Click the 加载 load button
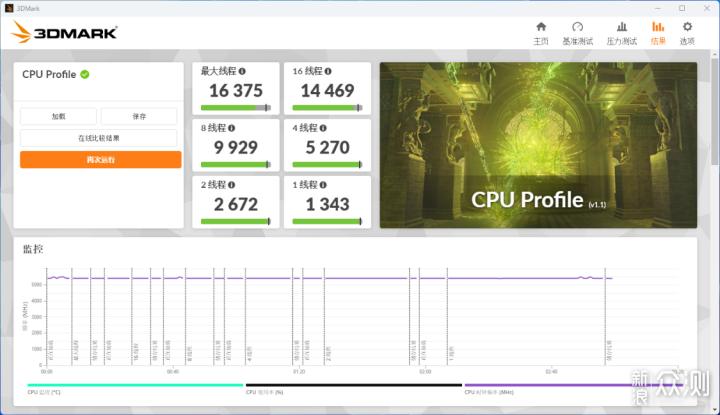The image size is (720, 415). 59,116
